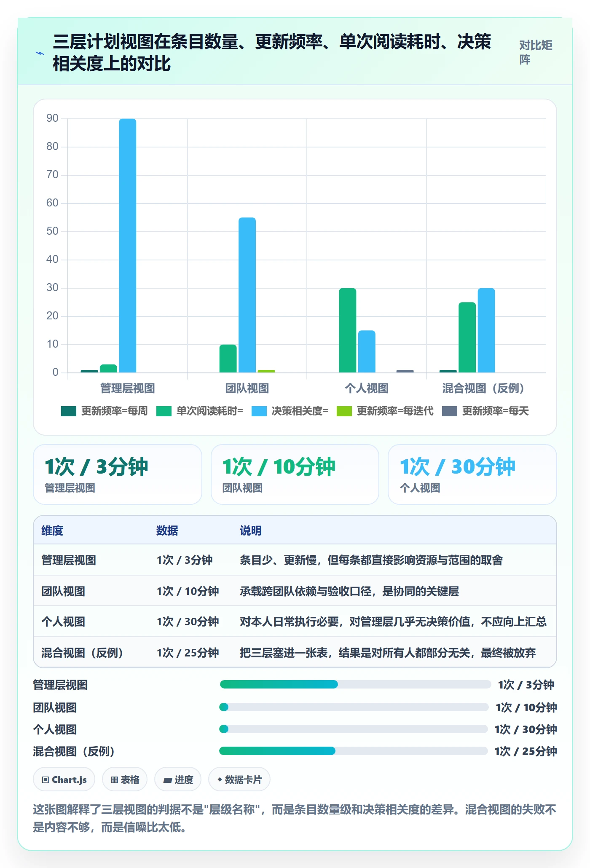Click the 个人视图 progress bar
Viewport: 590px width, 868px height.
(x=354, y=729)
